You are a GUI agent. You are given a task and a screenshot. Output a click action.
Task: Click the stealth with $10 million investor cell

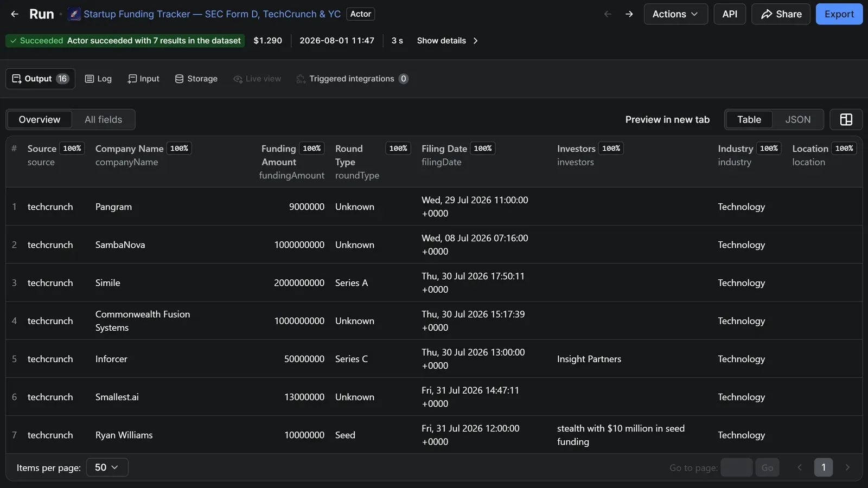click(621, 435)
